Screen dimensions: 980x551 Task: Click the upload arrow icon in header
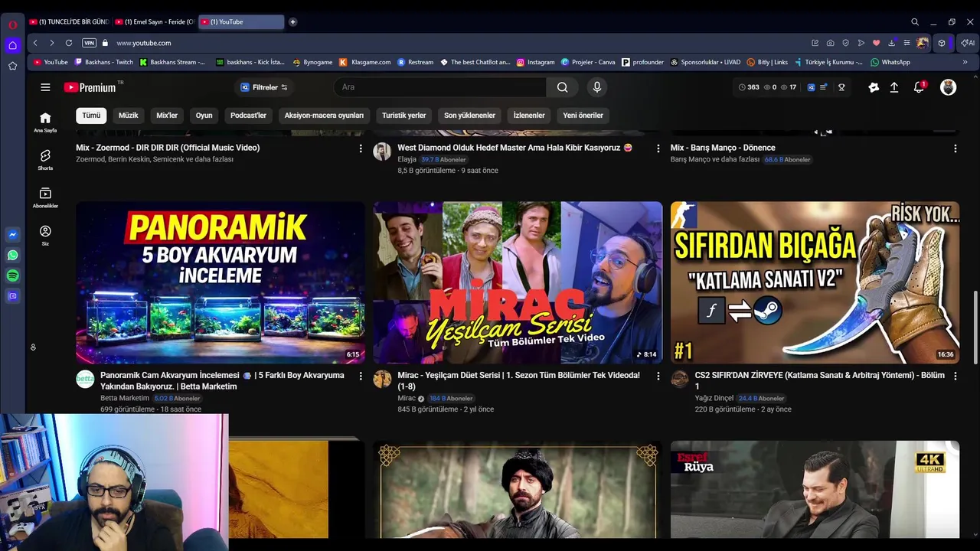click(893, 87)
